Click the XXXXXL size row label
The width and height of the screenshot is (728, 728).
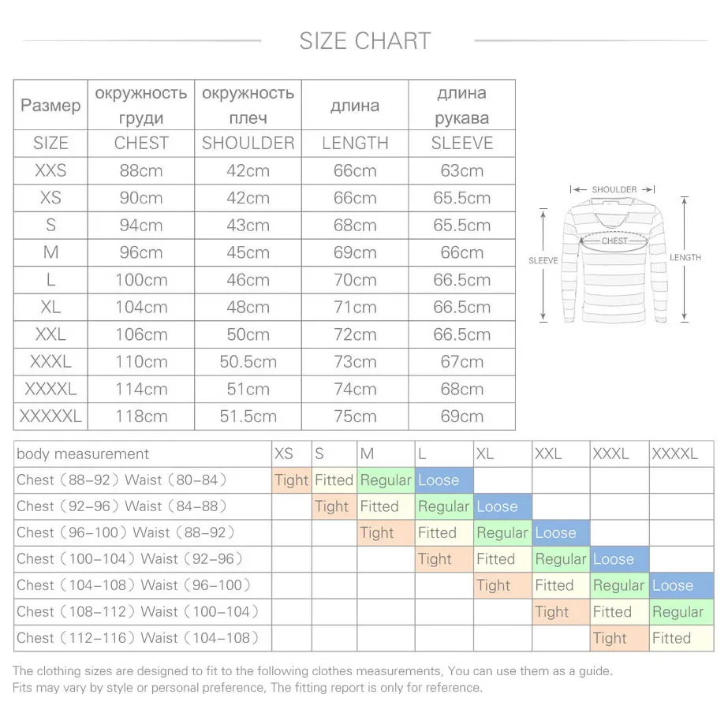click(x=50, y=416)
